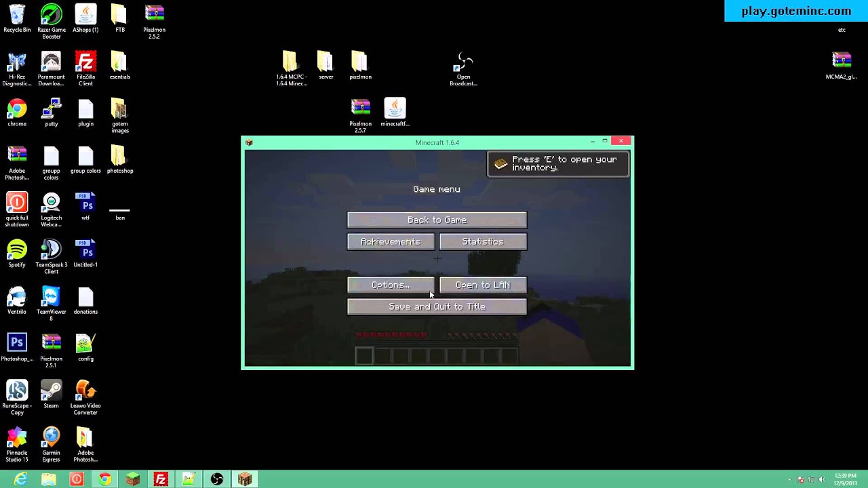This screenshot has height=488, width=868.
Task: Select the Leawo Video Converter icon
Action: click(85, 398)
